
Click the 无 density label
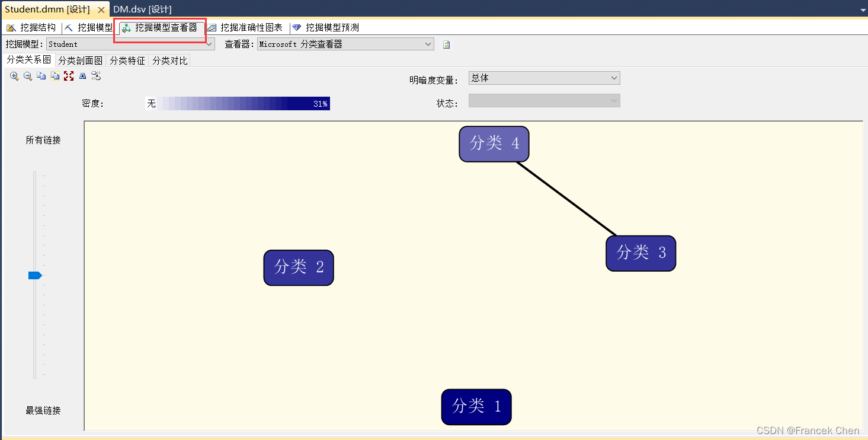pyautogui.click(x=151, y=104)
